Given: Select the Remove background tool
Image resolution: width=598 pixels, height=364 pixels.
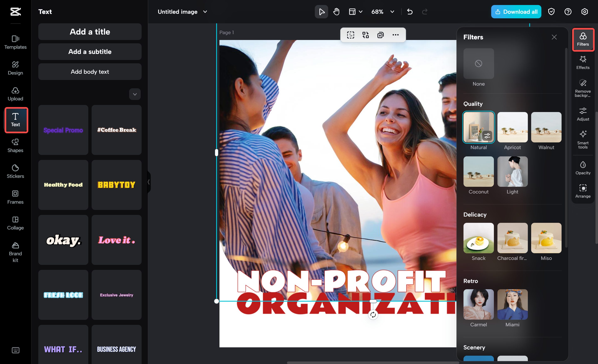Looking at the screenshot, I should click(x=583, y=88).
